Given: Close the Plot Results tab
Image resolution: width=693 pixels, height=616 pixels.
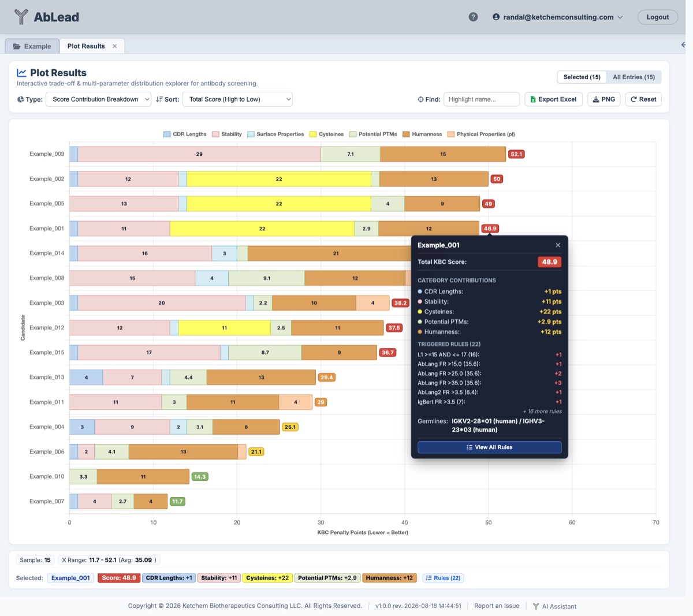Looking at the screenshot, I should click(114, 46).
